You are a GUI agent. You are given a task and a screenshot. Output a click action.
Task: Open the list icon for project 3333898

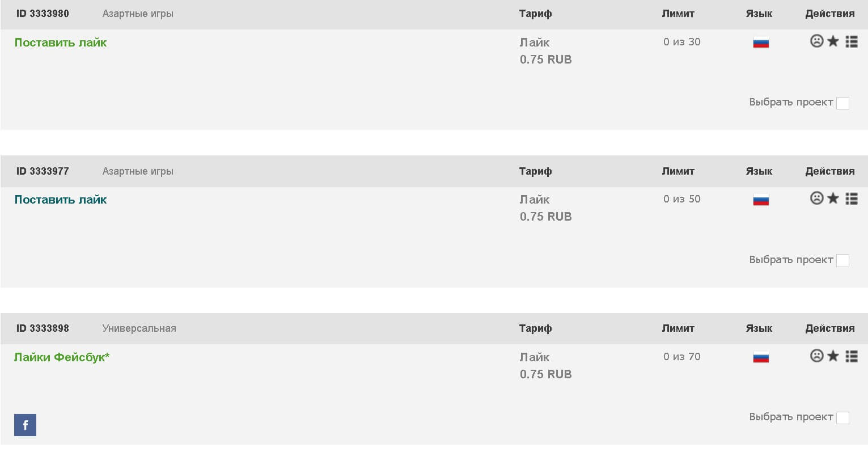pyautogui.click(x=852, y=356)
